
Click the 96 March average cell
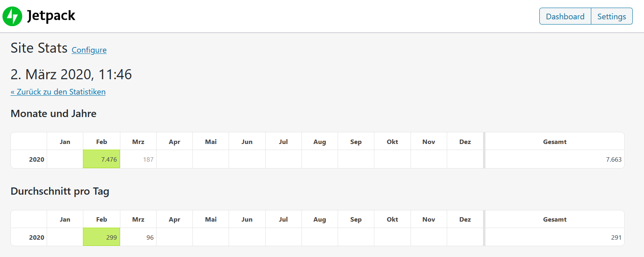tap(138, 237)
